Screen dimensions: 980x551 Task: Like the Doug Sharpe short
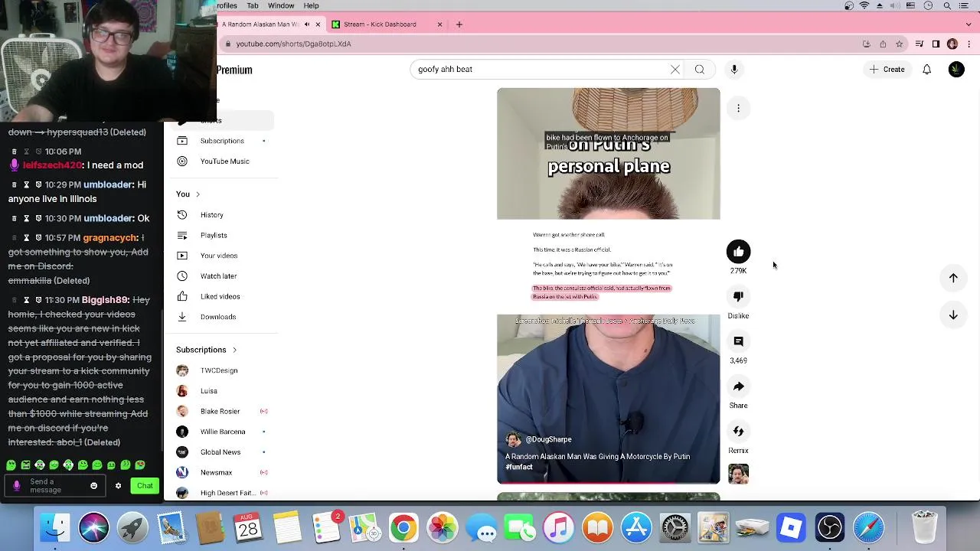738,252
